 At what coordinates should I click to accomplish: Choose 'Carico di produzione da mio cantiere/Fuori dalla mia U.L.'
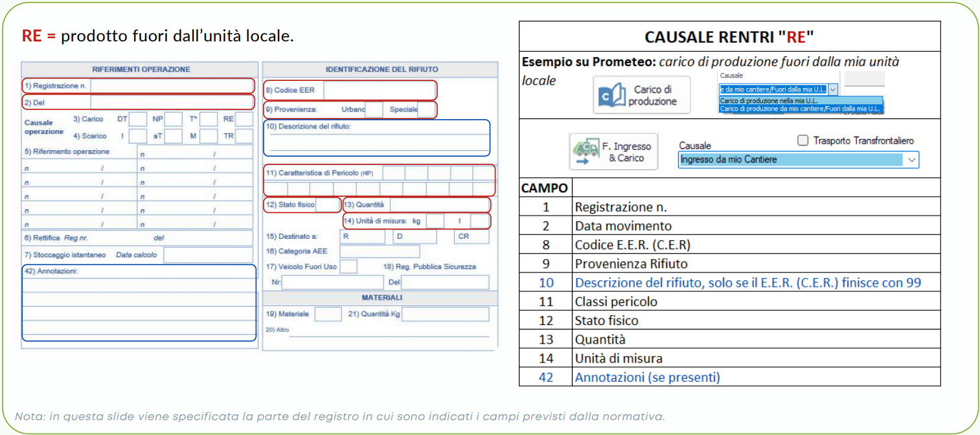click(x=801, y=109)
